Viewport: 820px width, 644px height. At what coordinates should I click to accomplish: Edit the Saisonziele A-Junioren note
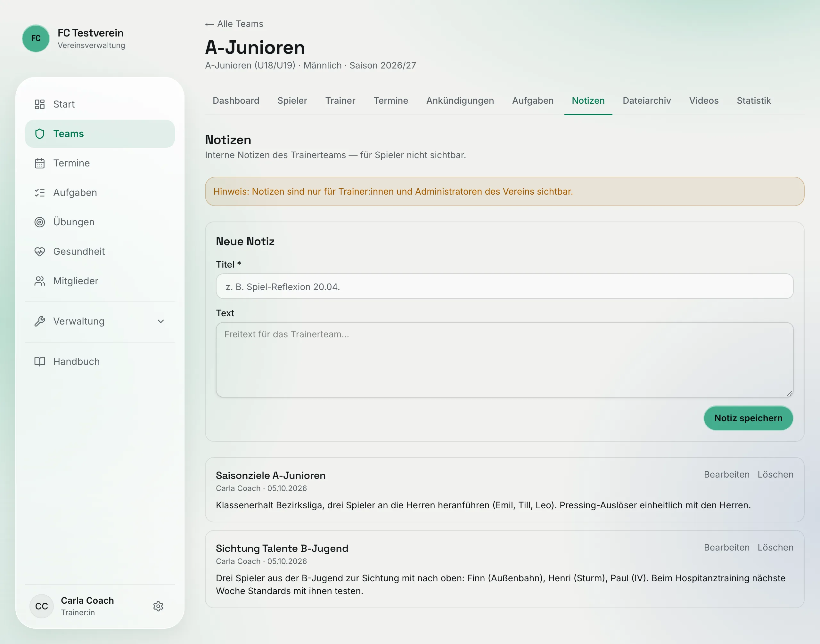click(x=726, y=474)
